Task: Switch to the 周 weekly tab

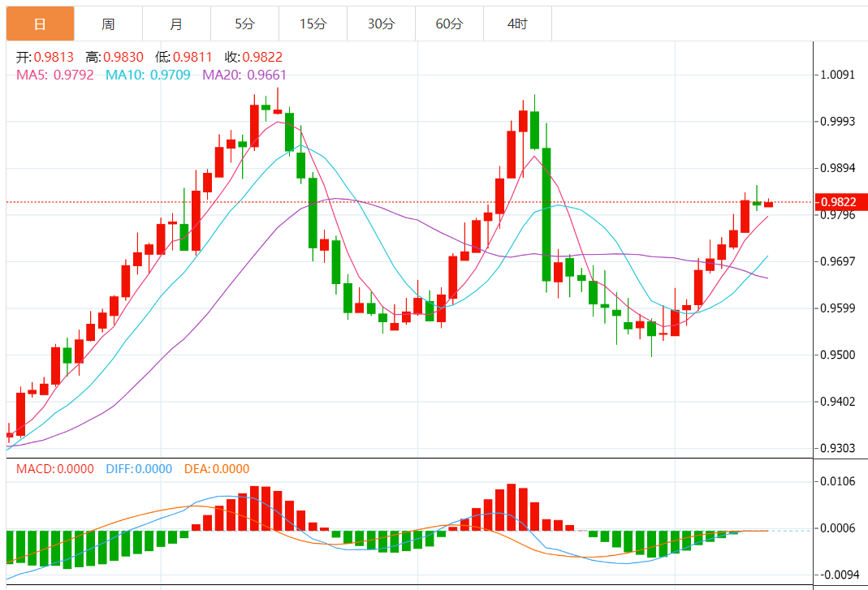Action: [108, 24]
